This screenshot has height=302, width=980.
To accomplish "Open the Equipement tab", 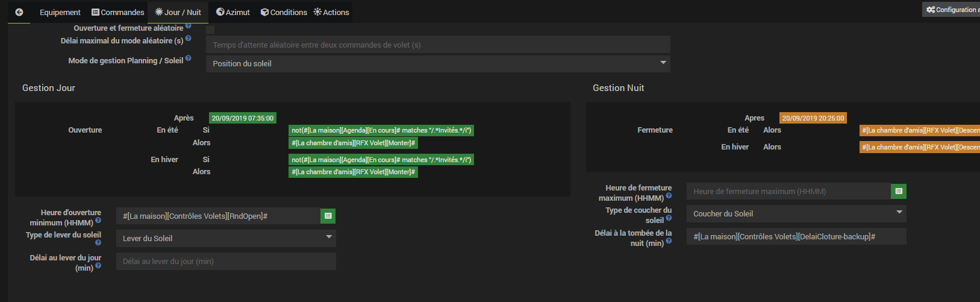I will click(x=60, y=12).
